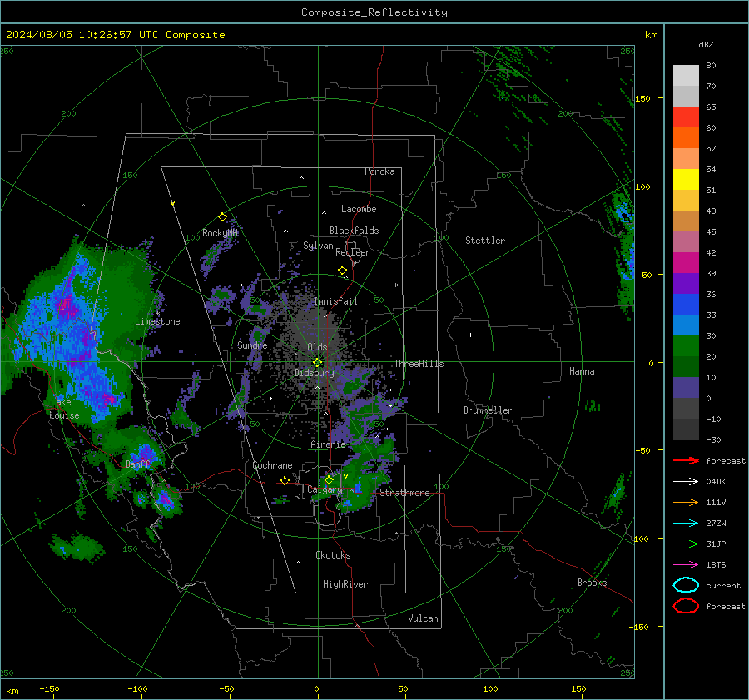The width and height of the screenshot is (749, 700).
Task: Click the yellow diamond at radar center near Didsbury
Action: (317, 363)
